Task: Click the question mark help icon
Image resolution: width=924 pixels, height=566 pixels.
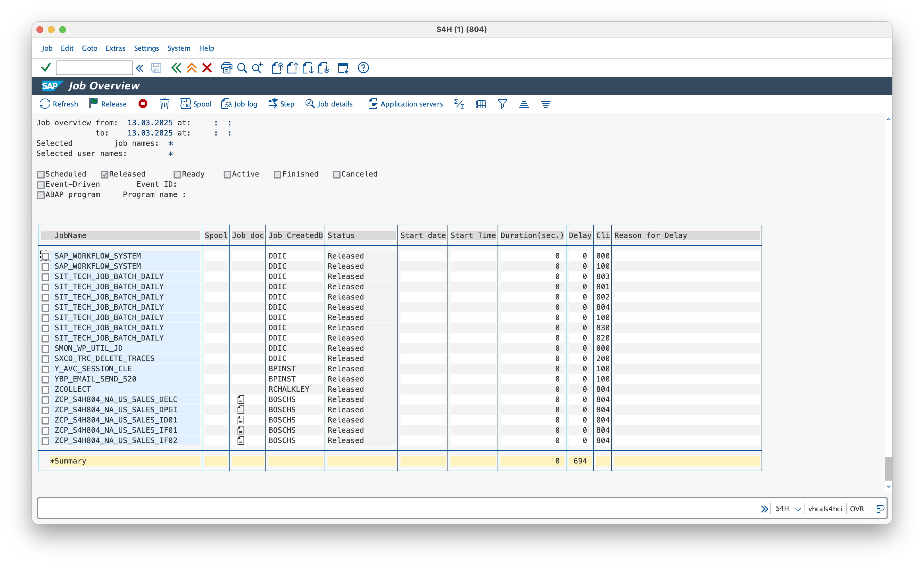Action: [x=363, y=68]
